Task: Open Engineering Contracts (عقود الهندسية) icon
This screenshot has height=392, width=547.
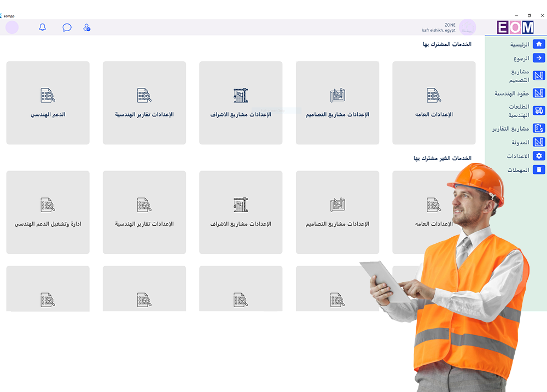Action: pyautogui.click(x=539, y=93)
